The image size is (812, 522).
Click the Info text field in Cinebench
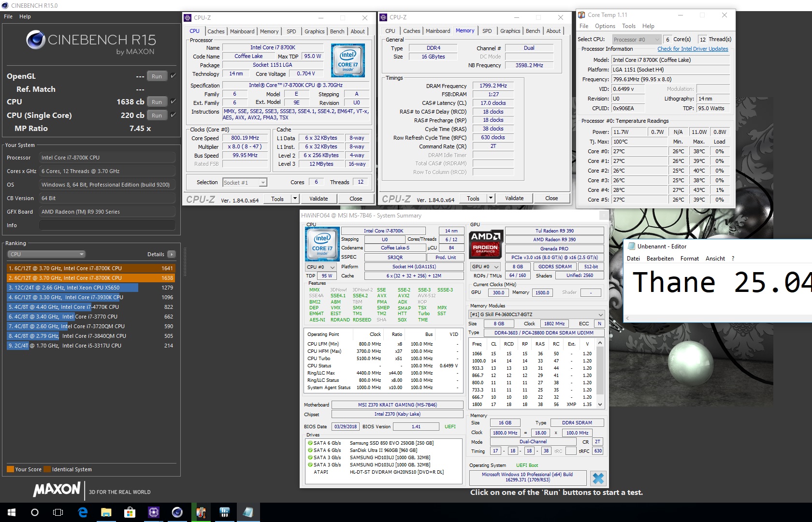pyautogui.click(x=107, y=225)
